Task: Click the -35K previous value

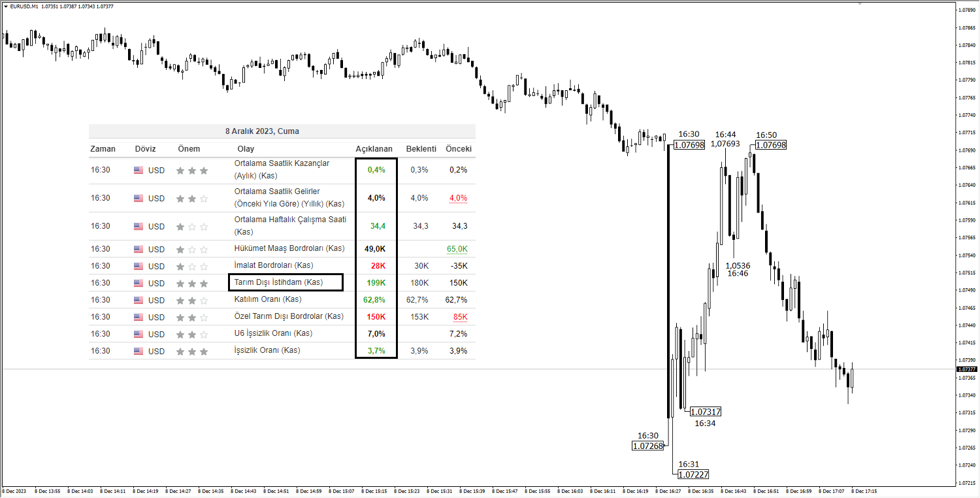Action: point(459,266)
